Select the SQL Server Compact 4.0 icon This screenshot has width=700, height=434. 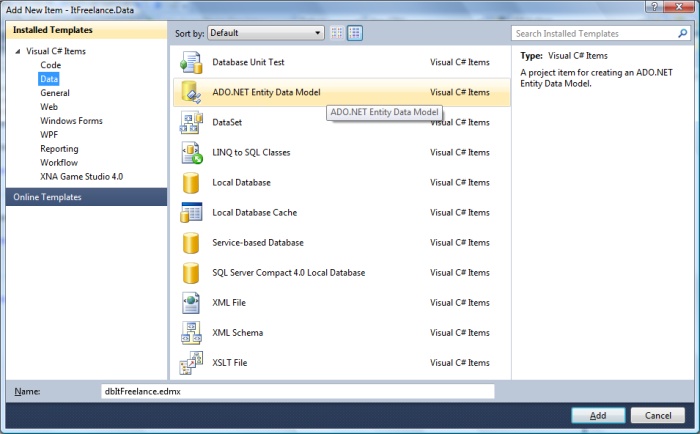pyautogui.click(x=191, y=273)
